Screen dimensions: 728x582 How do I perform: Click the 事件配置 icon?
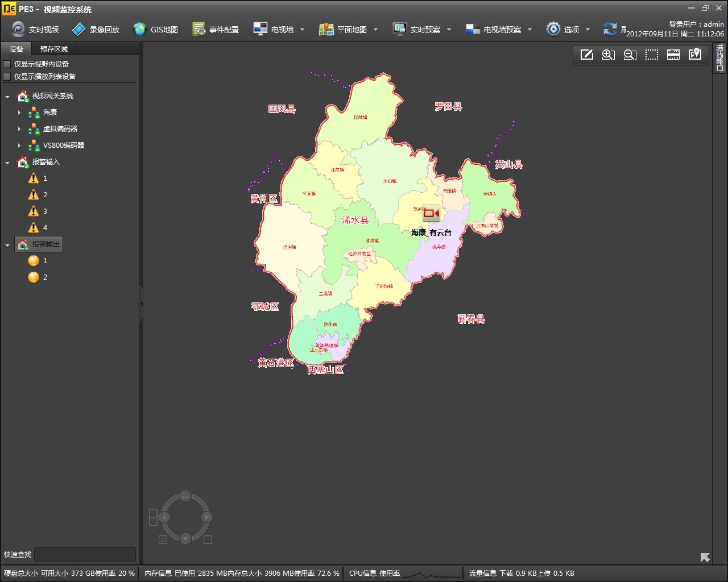coord(198,29)
